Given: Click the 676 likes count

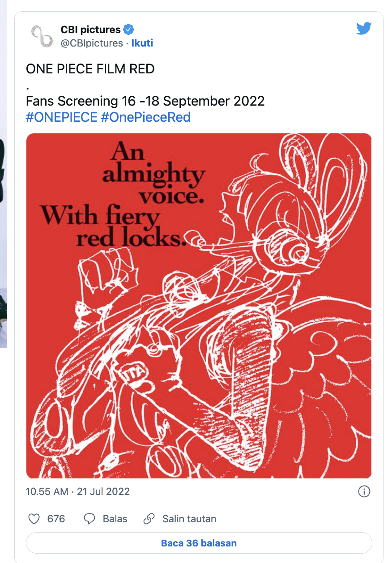Looking at the screenshot, I should (x=56, y=519).
